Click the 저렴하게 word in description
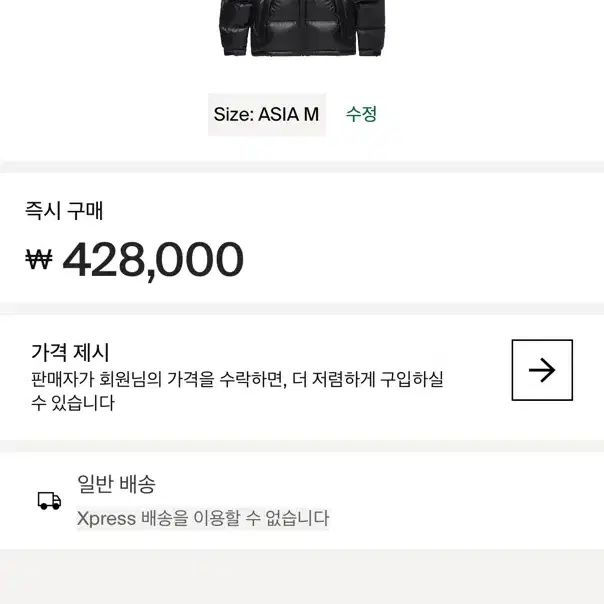 pos(344,379)
